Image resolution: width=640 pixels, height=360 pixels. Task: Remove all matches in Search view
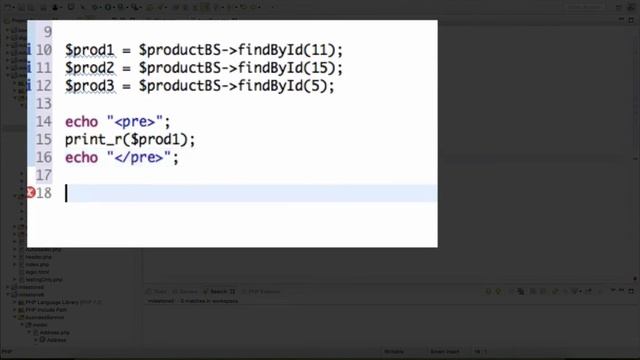point(521,291)
